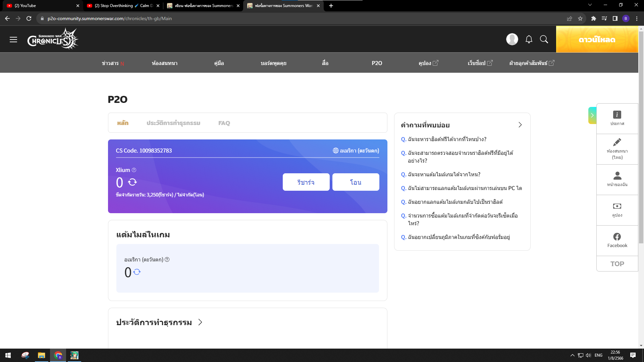
Task: Open the Windows Start menu
Action: pos(8,355)
